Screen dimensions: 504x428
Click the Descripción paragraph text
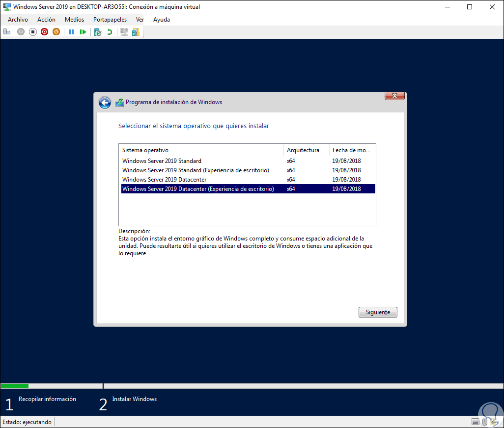tap(246, 246)
